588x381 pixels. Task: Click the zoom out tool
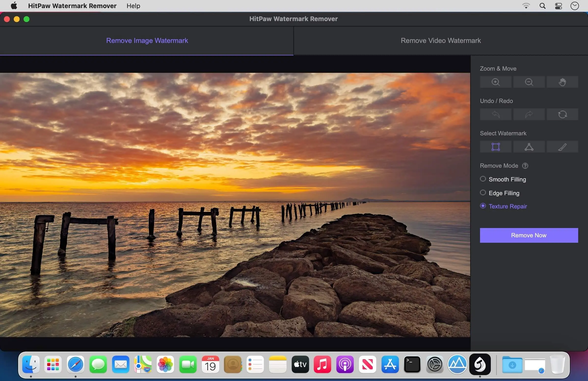point(529,81)
